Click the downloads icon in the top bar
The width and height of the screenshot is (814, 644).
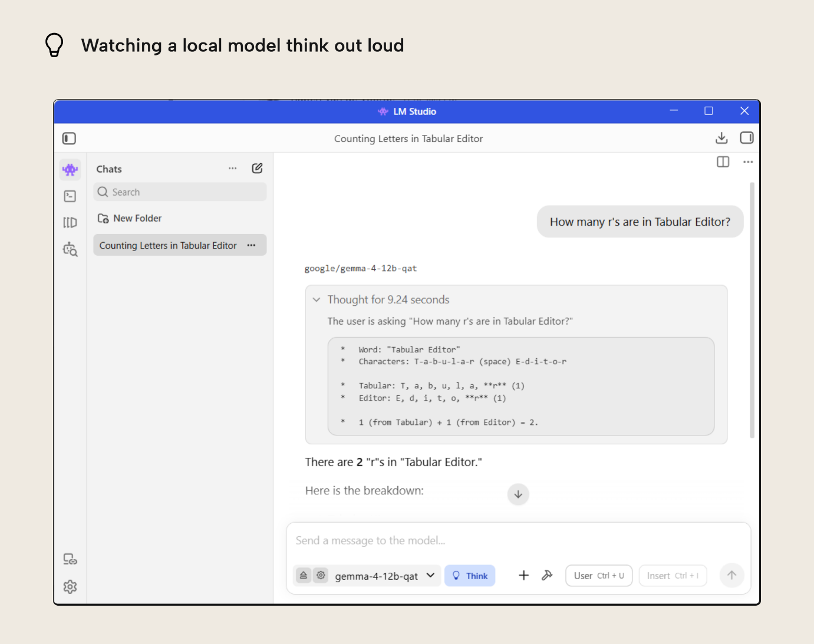point(721,138)
